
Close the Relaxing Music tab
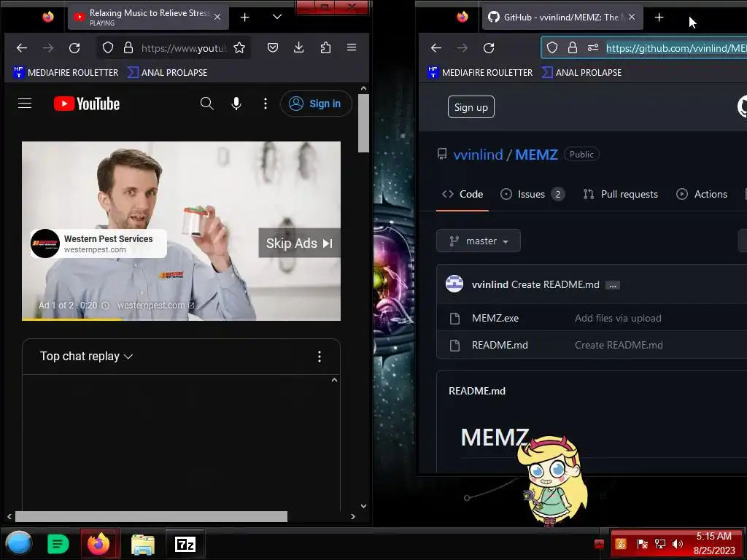click(217, 17)
